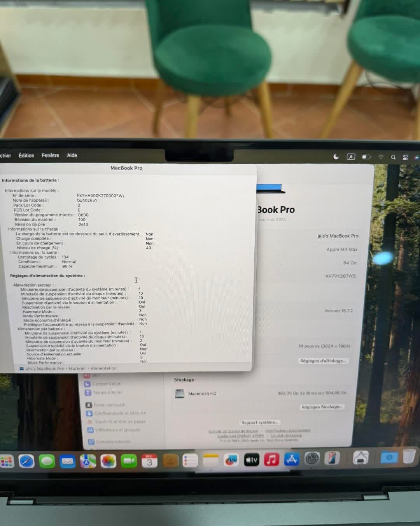Click the Réglages Stockage button
Image resolution: width=420 pixels, height=526 pixels.
322,407
